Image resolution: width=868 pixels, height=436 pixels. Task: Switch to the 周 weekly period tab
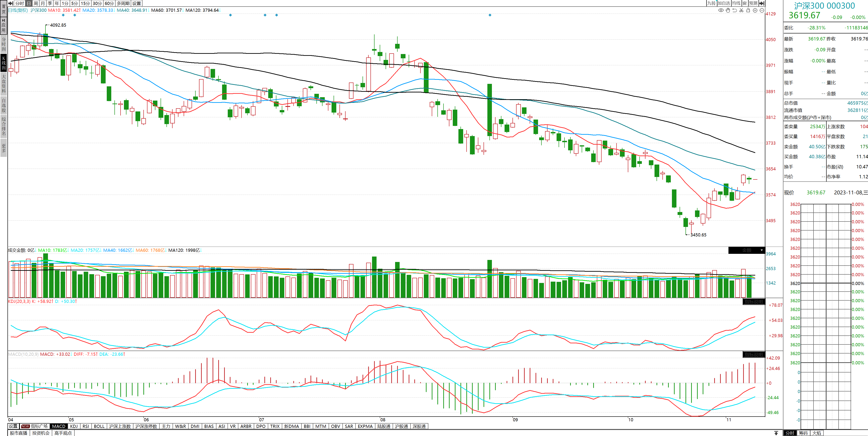point(35,3)
